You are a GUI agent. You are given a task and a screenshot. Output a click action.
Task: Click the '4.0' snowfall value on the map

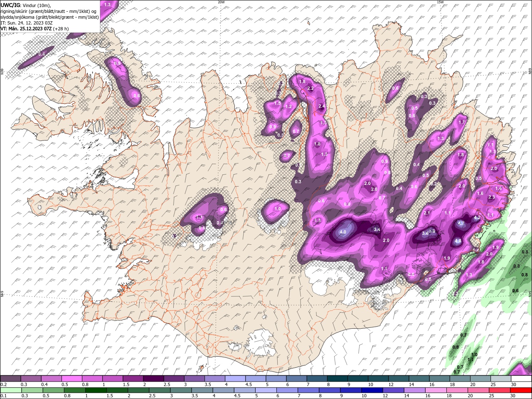tap(343, 232)
